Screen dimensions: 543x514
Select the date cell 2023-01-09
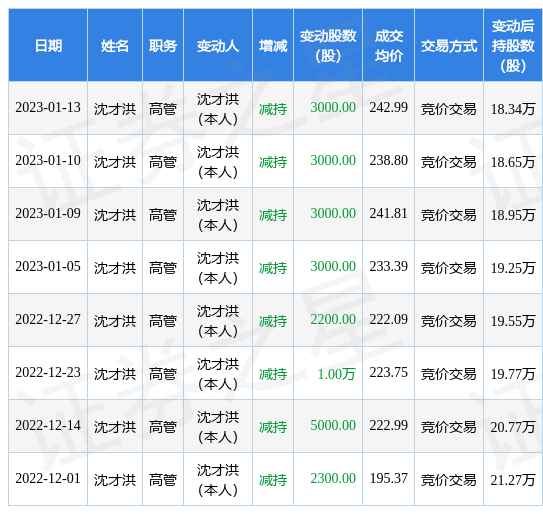tap(48, 213)
